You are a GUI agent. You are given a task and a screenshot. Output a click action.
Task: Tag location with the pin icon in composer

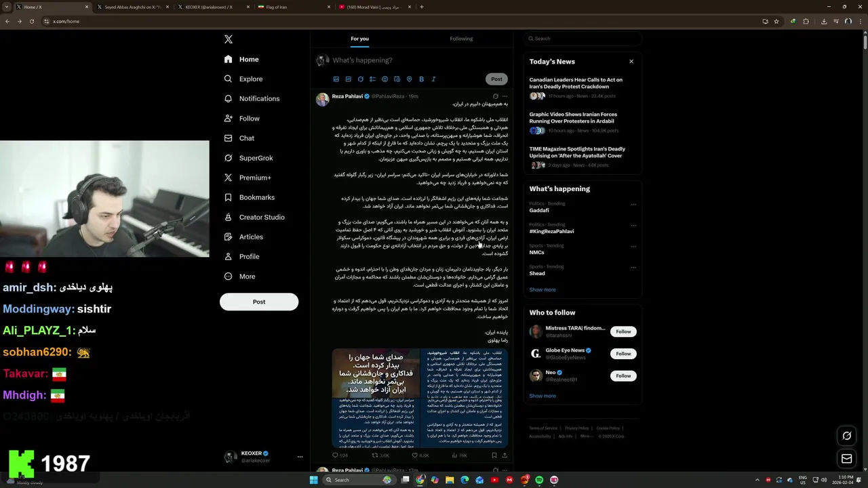[409, 79]
